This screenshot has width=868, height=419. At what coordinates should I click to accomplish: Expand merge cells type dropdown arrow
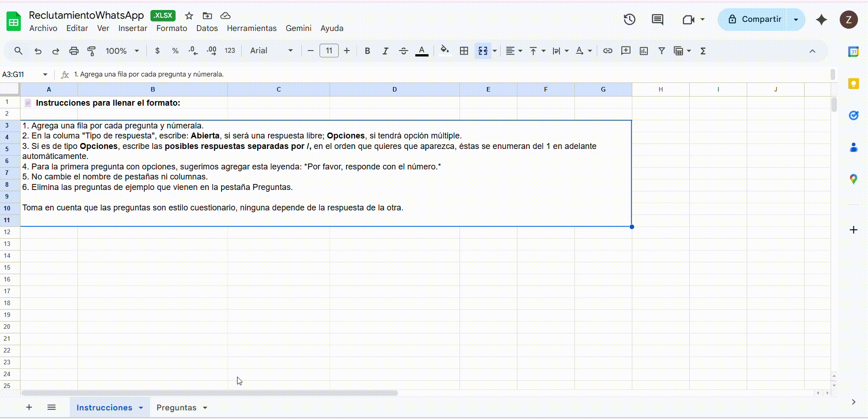point(495,51)
